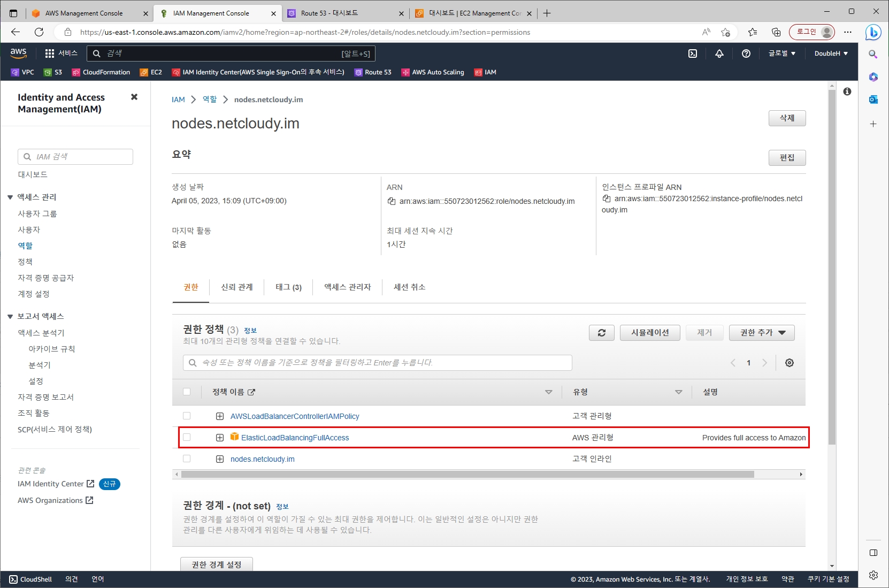Collapse the 보고서 액세스 section
Viewport: 889px width, 588px height.
(x=10, y=317)
